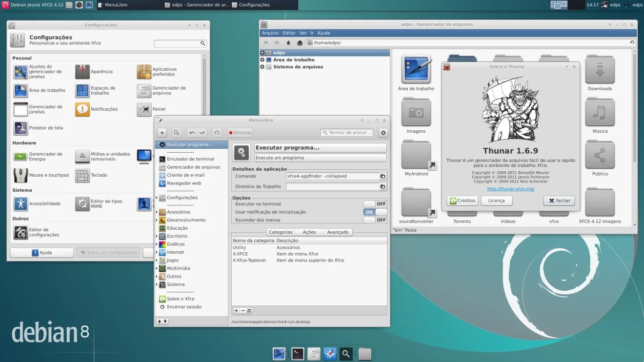This screenshot has width=644, height=362.
Task: Switch to Categorias tab in MenuLibre
Action: pos(281,232)
